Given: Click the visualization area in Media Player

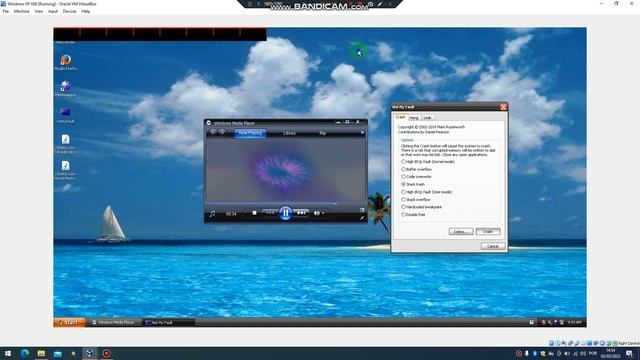Looking at the screenshot, I should point(286,169).
